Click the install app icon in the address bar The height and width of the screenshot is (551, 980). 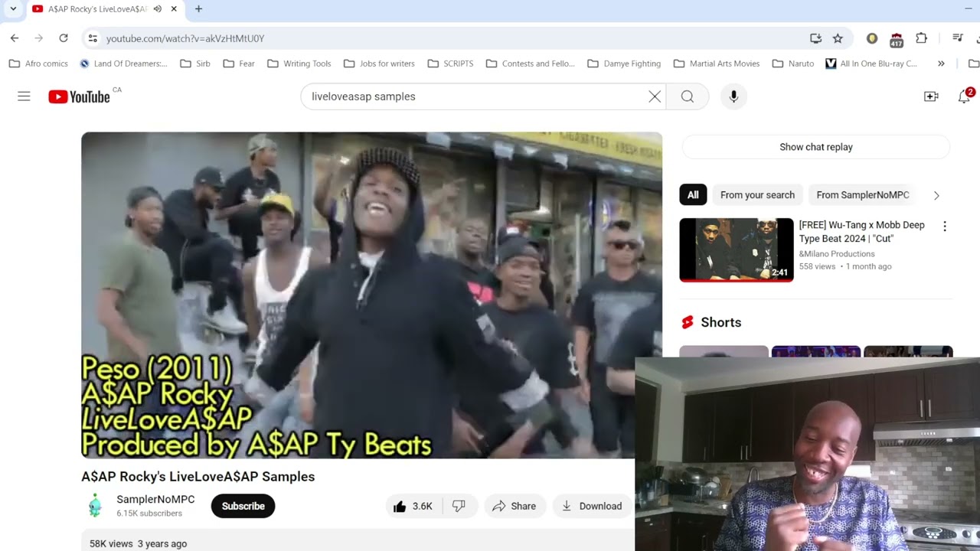pyautogui.click(x=815, y=38)
